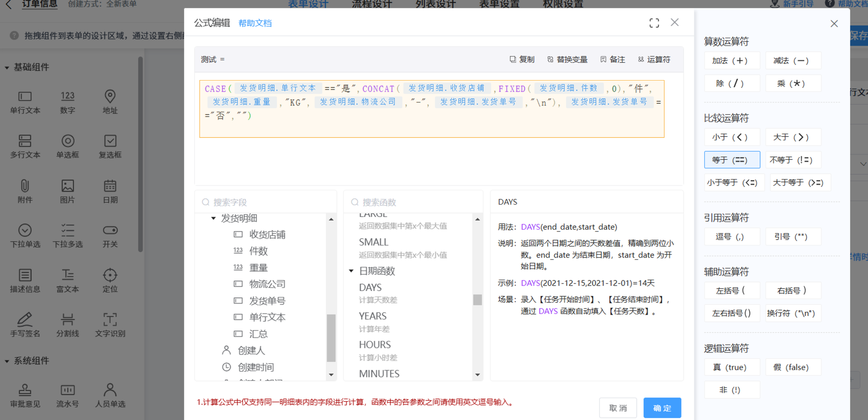The height and width of the screenshot is (420, 868).
Task: Click the 复制 copy toolbar item
Action: tap(522, 59)
